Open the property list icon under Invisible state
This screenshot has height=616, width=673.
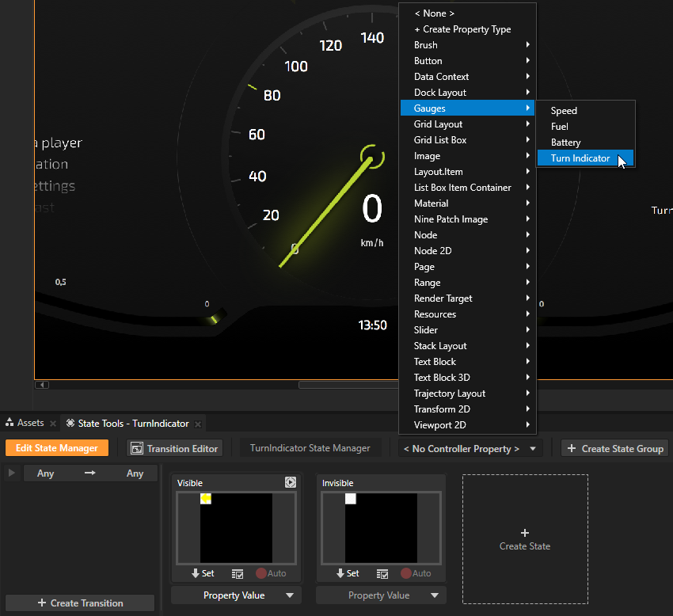382,573
